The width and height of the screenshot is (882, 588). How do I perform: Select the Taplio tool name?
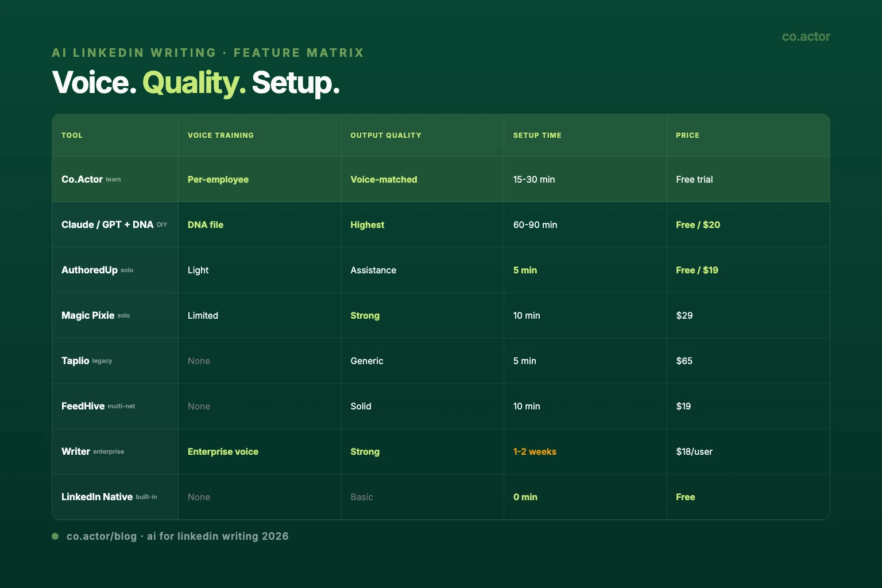point(75,361)
